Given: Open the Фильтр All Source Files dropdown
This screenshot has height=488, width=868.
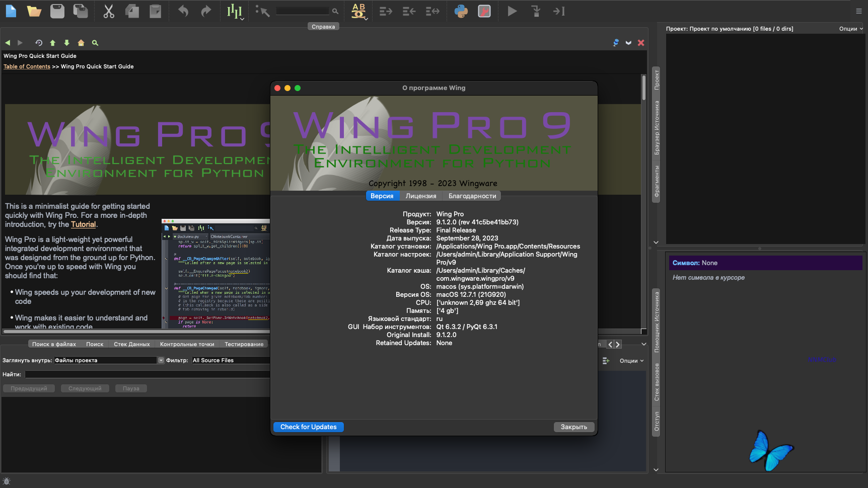Looking at the screenshot, I should [231, 360].
